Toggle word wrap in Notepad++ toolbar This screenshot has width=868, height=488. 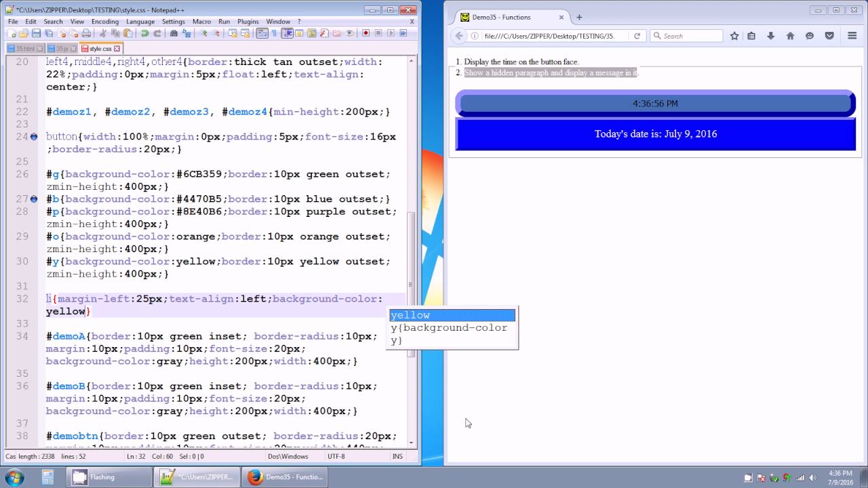pyautogui.click(x=262, y=33)
